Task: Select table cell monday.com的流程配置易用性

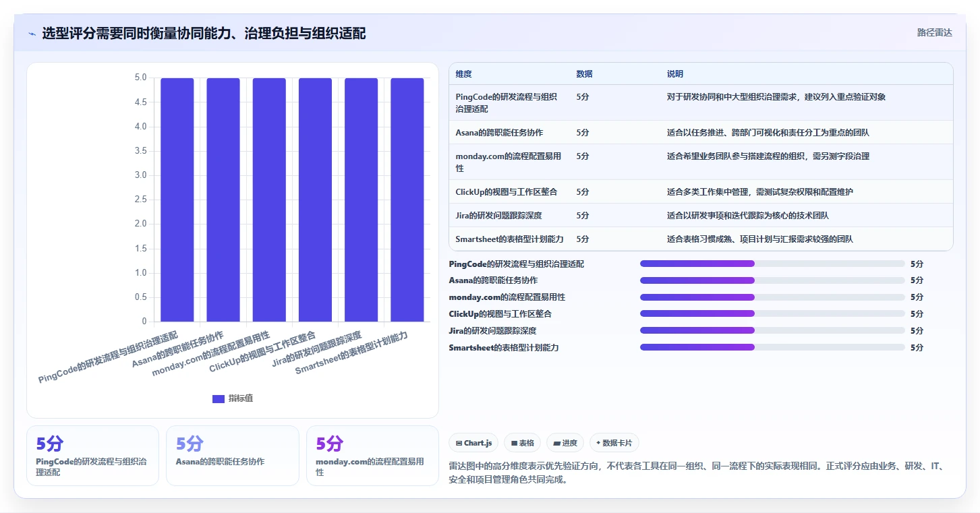Action: (x=509, y=162)
